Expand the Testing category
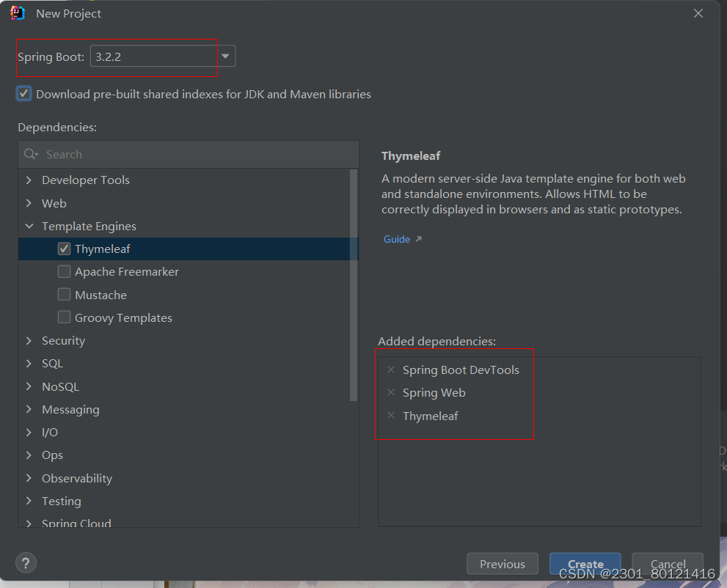This screenshot has height=588, width=727. (29, 501)
